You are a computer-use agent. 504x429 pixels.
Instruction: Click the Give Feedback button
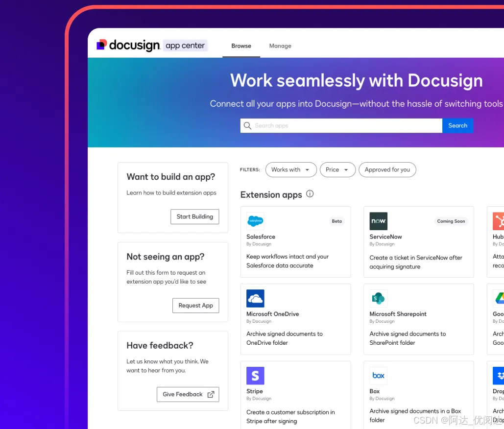point(188,394)
